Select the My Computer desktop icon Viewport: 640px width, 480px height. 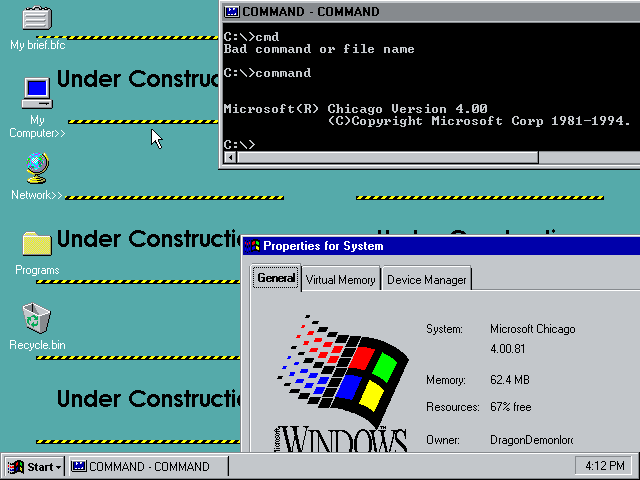[37, 93]
